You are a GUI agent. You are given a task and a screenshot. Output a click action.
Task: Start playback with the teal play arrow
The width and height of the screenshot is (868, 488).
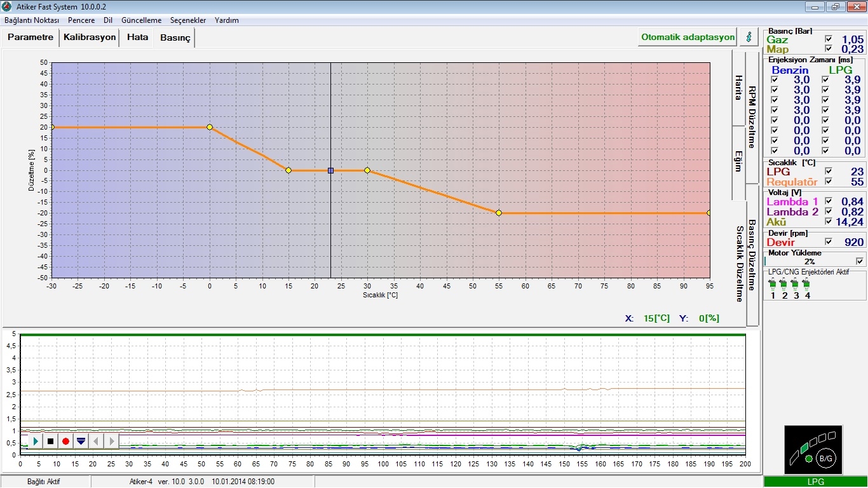pos(36,441)
